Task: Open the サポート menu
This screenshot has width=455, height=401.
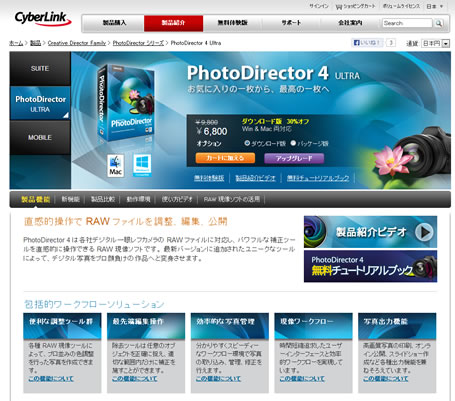Action: [291, 23]
